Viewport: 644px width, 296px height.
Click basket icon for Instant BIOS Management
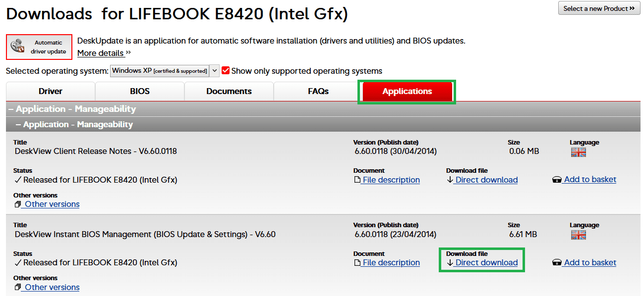point(556,263)
